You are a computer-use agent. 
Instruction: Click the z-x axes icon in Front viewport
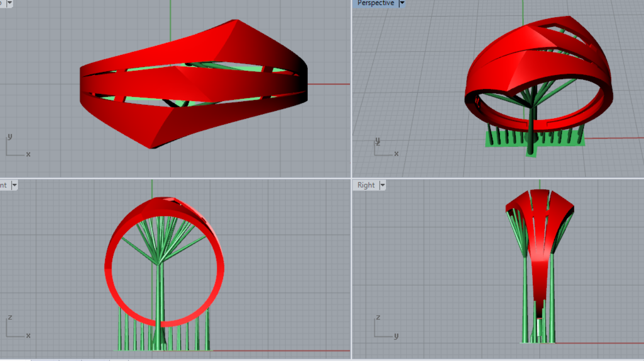(17, 329)
